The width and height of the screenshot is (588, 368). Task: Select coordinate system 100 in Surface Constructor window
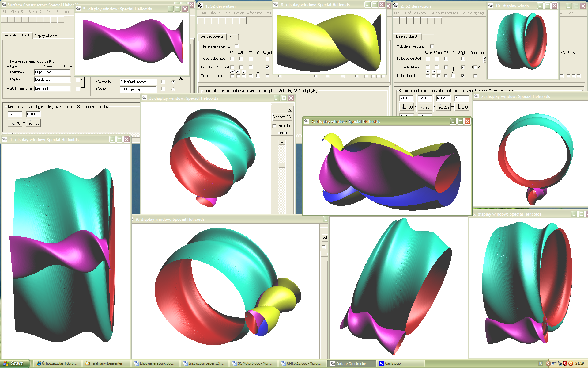[33, 123]
